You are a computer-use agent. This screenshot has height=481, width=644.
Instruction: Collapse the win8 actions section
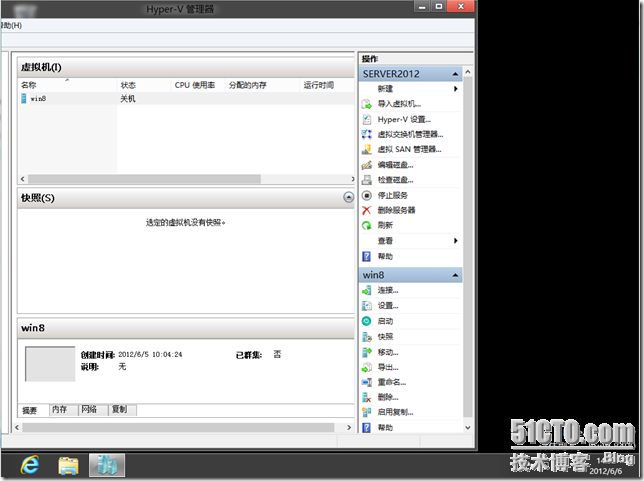pyautogui.click(x=456, y=275)
